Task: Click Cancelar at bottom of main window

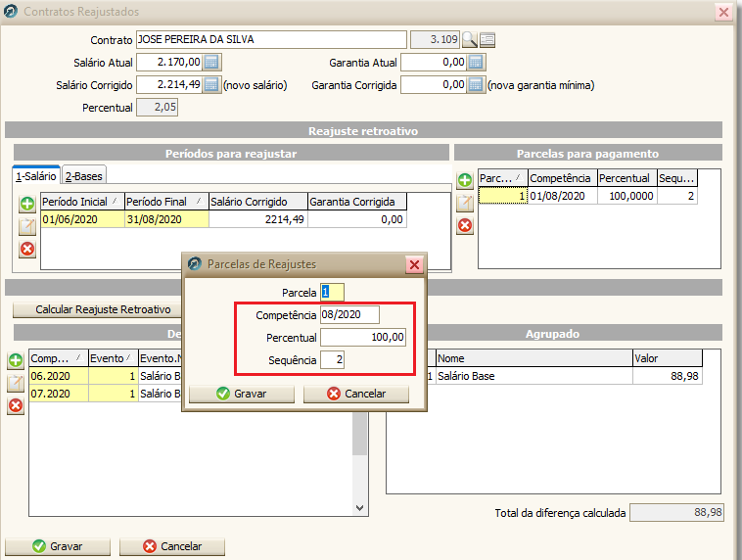Action: pos(171,546)
